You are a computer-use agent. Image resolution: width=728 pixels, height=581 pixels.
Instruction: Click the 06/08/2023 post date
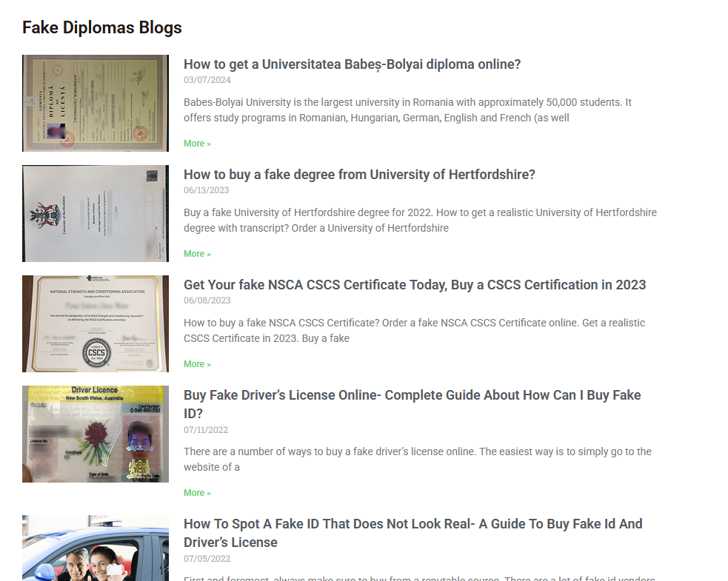(207, 300)
